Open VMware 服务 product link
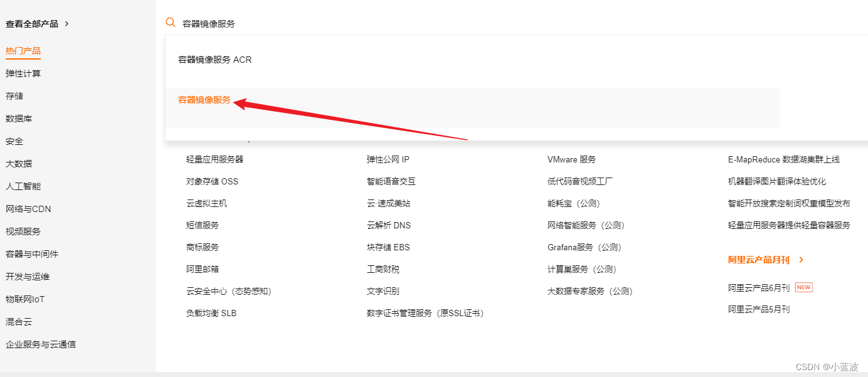 coord(572,159)
